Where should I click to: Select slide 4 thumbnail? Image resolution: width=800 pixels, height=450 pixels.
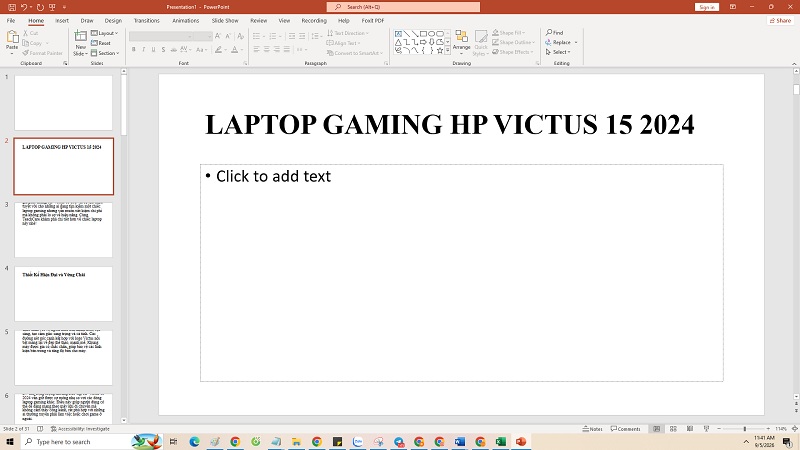pyautogui.click(x=63, y=294)
